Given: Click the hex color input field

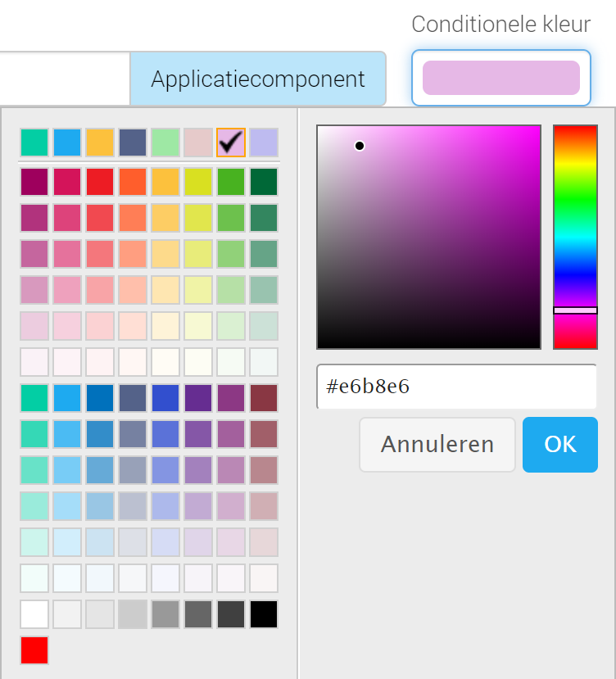Looking at the screenshot, I should coord(456,387).
